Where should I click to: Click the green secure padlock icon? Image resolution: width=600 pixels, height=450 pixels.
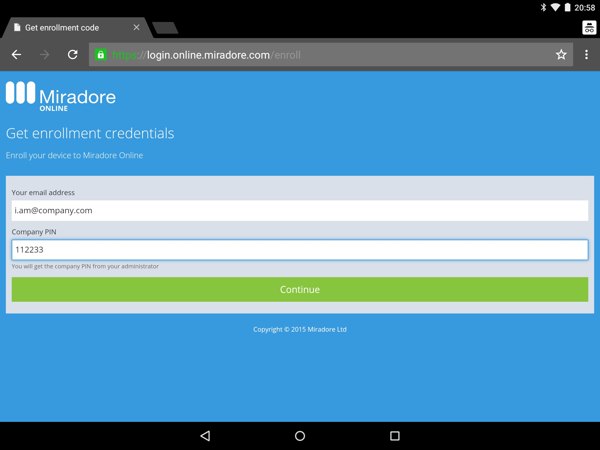click(x=101, y=55)
